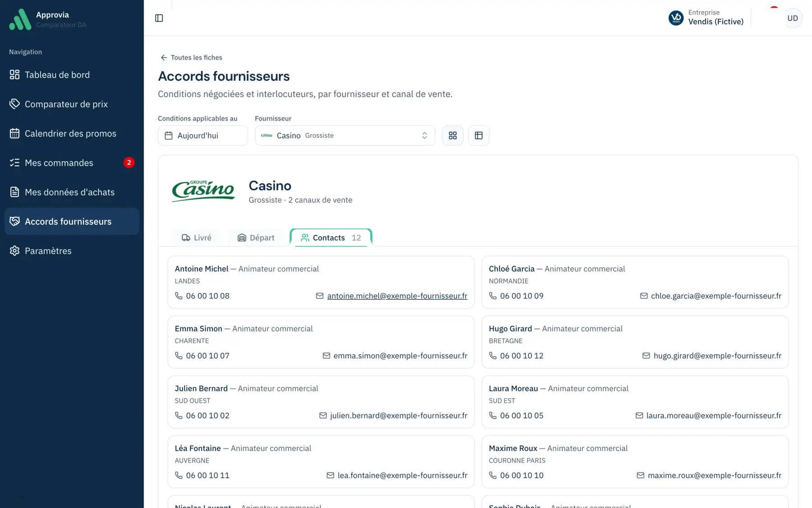The width and height of the screenshot is (812, 508).
Task: Email chloe.garcia@exemple-fournisseur.fr
Action: point(716,296)
